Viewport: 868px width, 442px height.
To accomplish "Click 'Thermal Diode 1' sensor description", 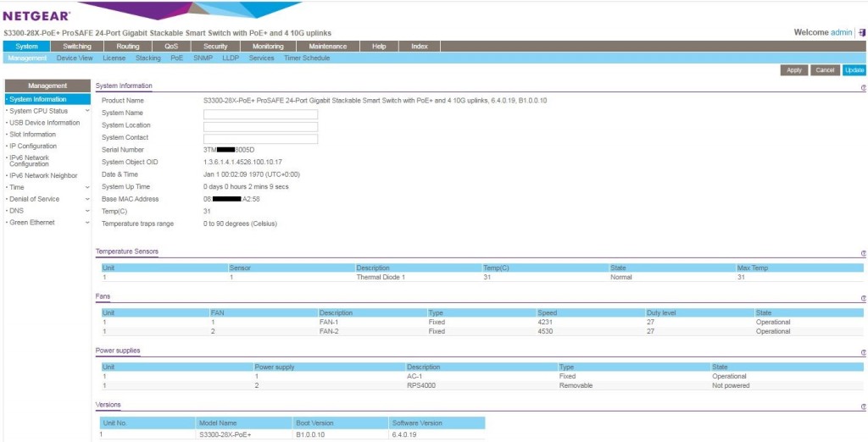I will point(381,277).
